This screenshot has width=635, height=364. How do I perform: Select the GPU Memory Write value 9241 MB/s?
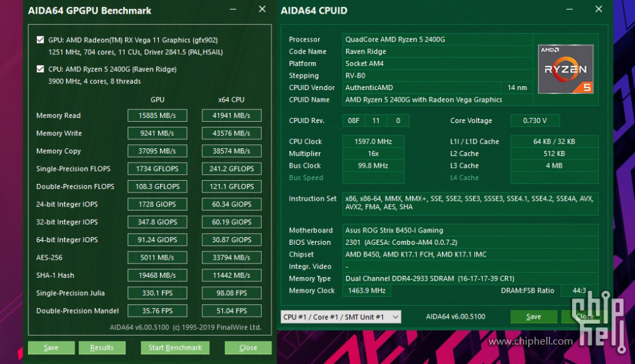click(x=157, y=133)
